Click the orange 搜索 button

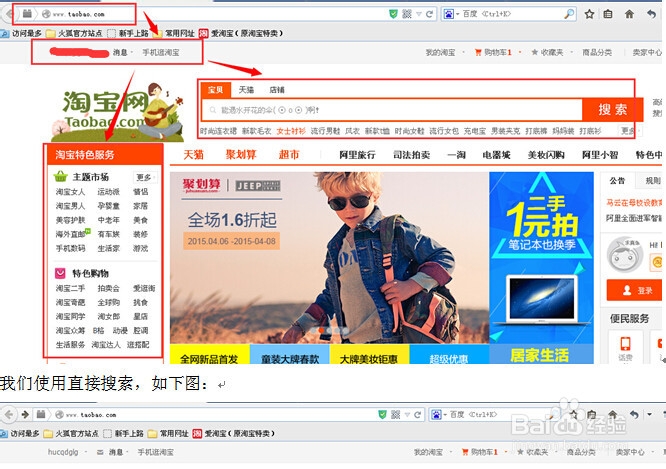click(x=612, y=110)
